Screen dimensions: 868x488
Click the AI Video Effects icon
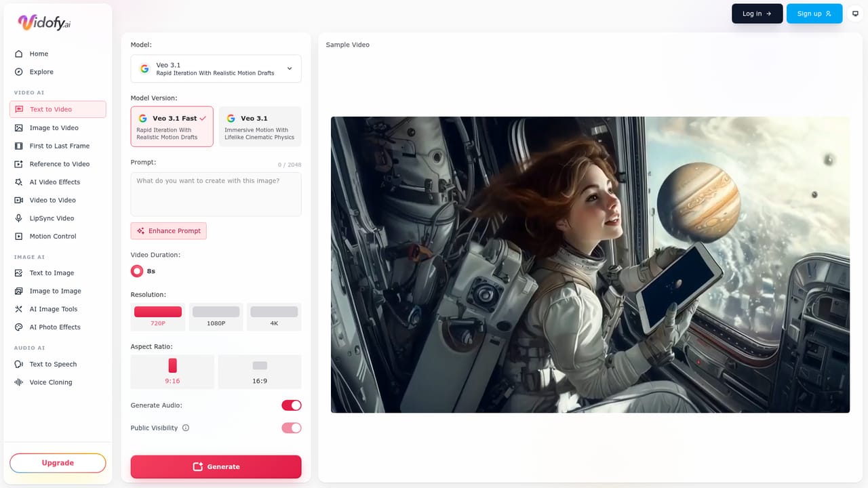click(19, 182)
